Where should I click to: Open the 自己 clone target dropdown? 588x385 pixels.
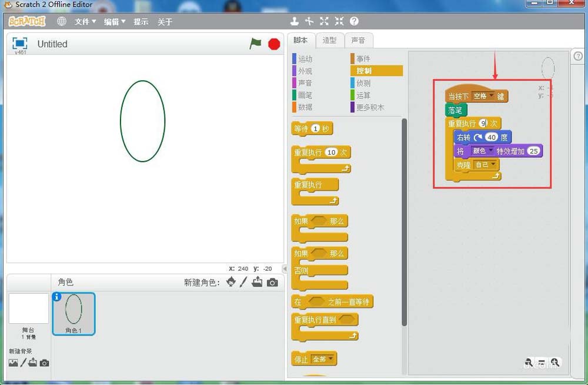coord(485,164)
